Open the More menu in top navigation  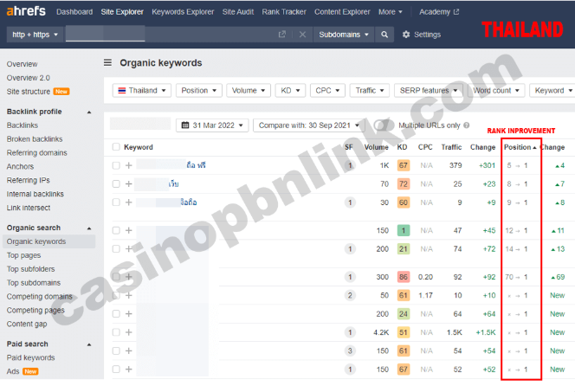click(391, 12)
